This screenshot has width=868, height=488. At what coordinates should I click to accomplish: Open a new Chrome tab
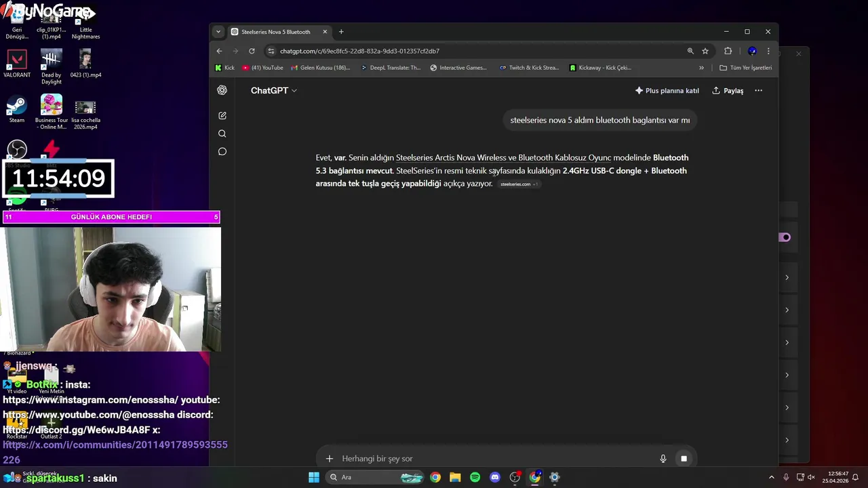(x=341, y=32)
